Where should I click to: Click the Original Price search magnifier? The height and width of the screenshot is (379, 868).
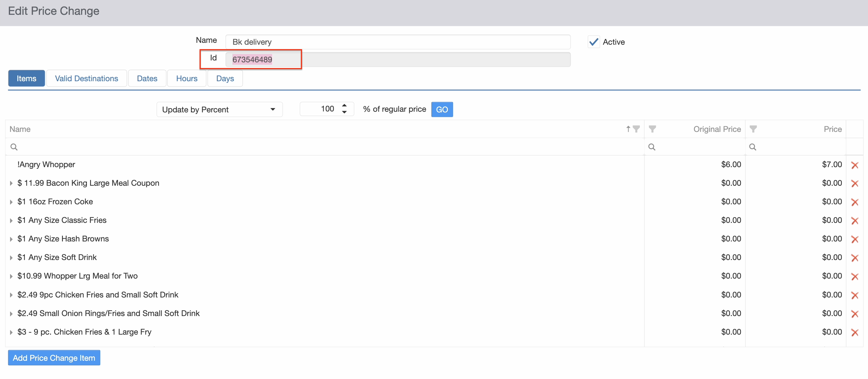point(652,147)
